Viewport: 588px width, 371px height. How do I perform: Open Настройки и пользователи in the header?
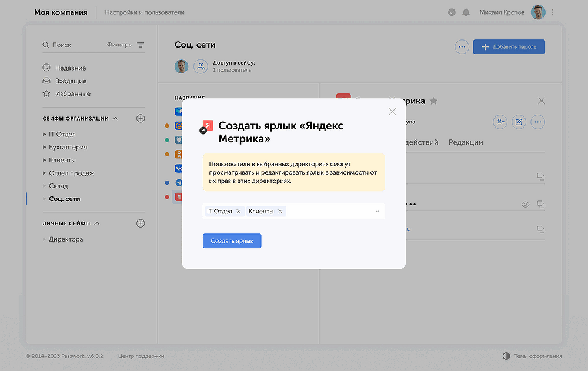(145, 12)
